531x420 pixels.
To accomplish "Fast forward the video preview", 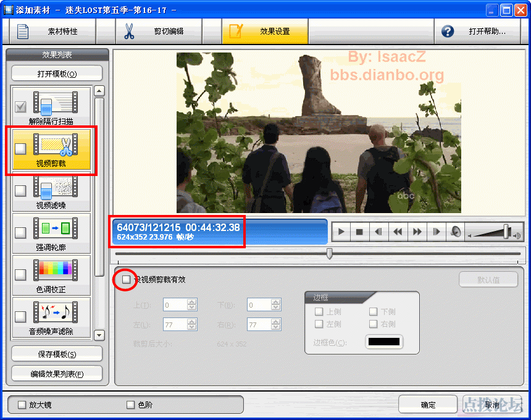I will [417, 232].
